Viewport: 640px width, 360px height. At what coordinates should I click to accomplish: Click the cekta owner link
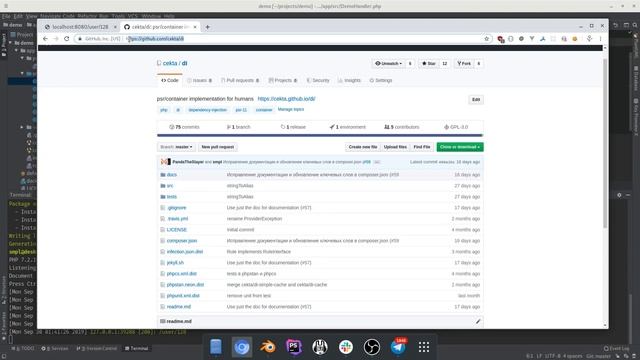(170, 63)
